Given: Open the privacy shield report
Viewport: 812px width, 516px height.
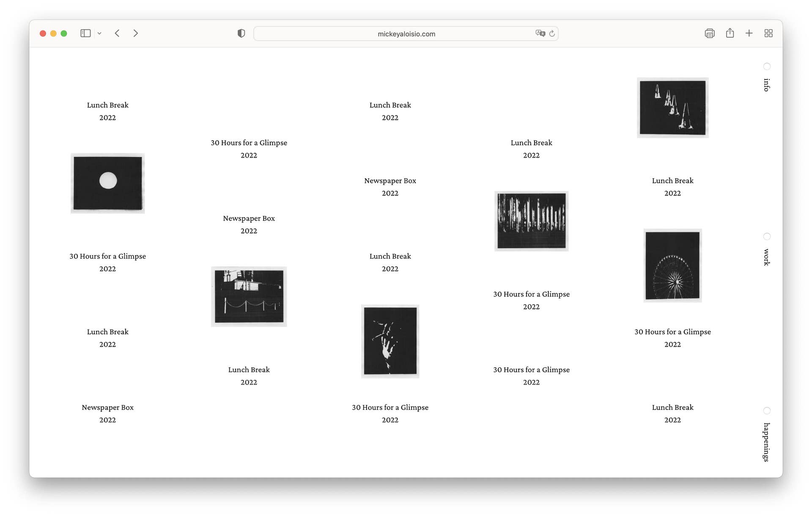Looking at the screenshot, I should pyautogui.click(x=241, y=33).
